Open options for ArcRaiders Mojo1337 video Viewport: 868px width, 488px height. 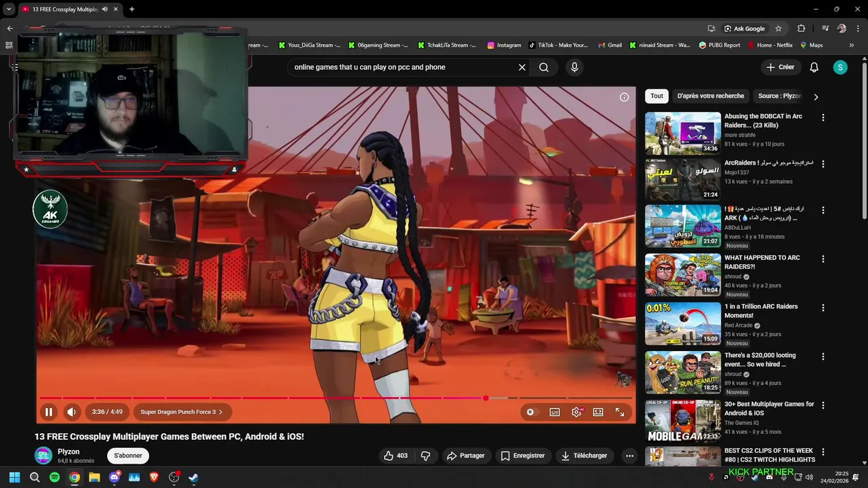coord(823,164)
